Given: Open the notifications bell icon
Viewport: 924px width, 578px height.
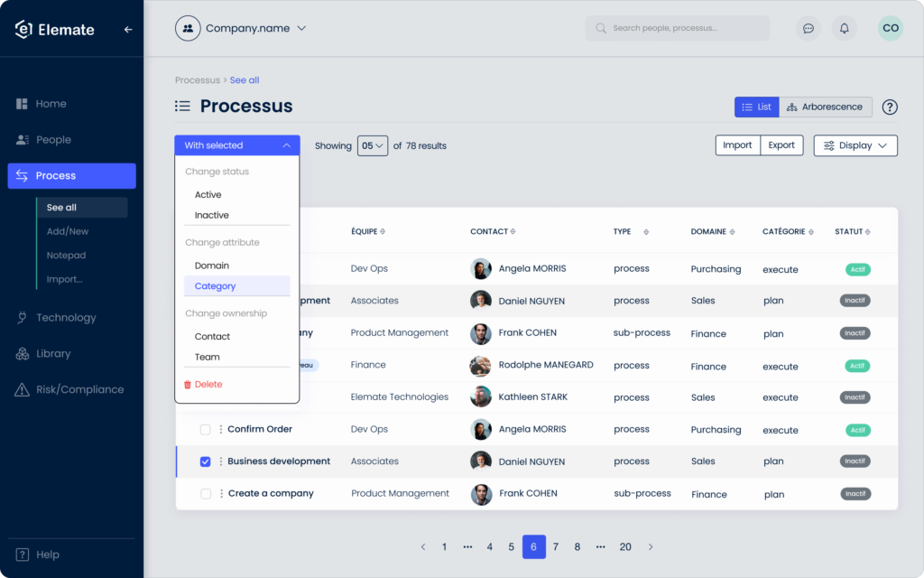Looking at the screenshot, I should (844, 28).
